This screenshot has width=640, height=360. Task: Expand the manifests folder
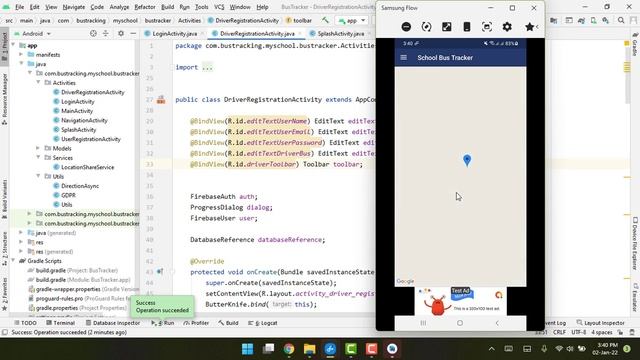[x=21, y=54]
